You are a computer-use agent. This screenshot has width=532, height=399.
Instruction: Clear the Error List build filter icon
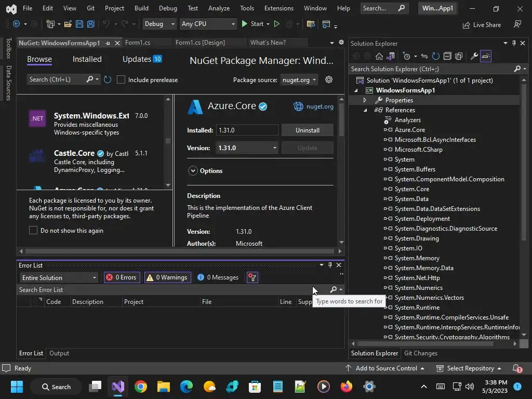252,277
